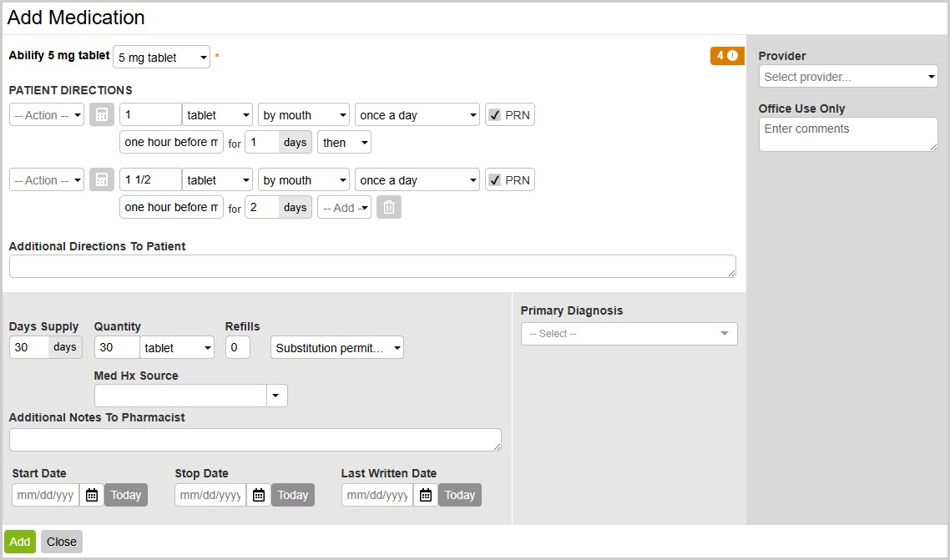The width and height of the screenshot is (950, 560).
Task: Open calculator icon in second direction row
Action: click(x=102, y=179)
